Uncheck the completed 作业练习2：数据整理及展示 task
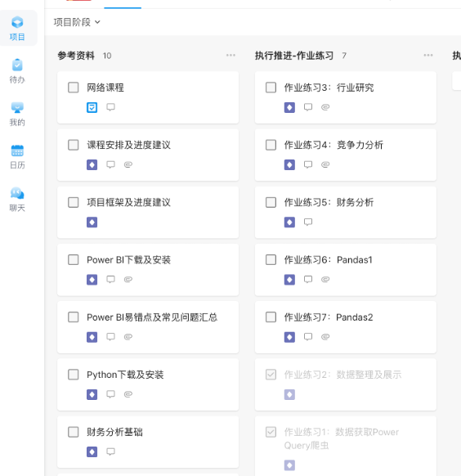 coord(271,375)
